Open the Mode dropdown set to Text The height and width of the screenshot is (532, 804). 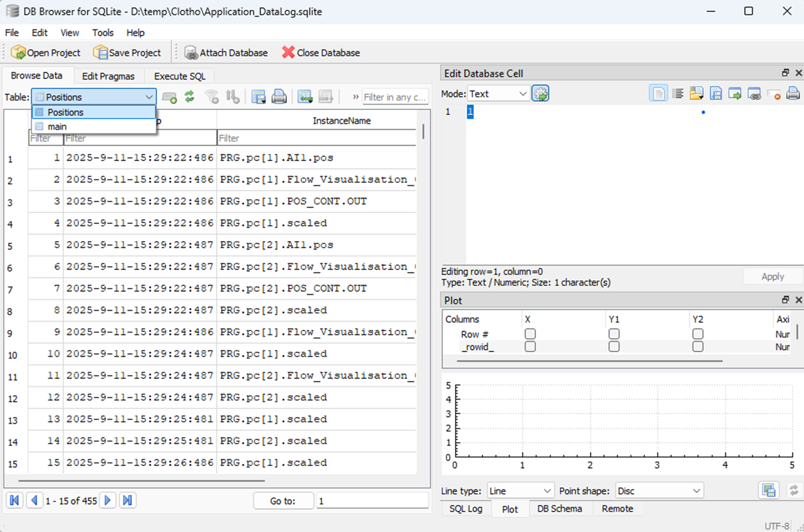point(498,94)
